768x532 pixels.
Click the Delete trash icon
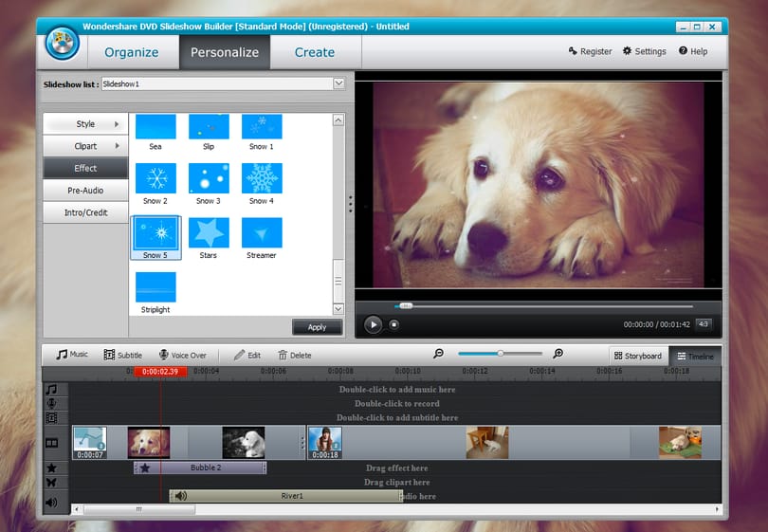point(283,355)
